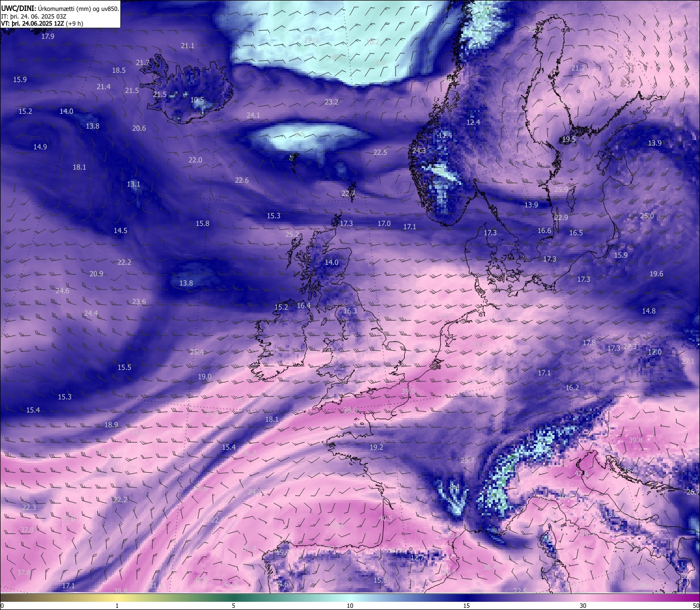Viewport: 700px width, 610px height.
Task: Click the 17.0 value in the North Sea
Action: click(384, 223)
